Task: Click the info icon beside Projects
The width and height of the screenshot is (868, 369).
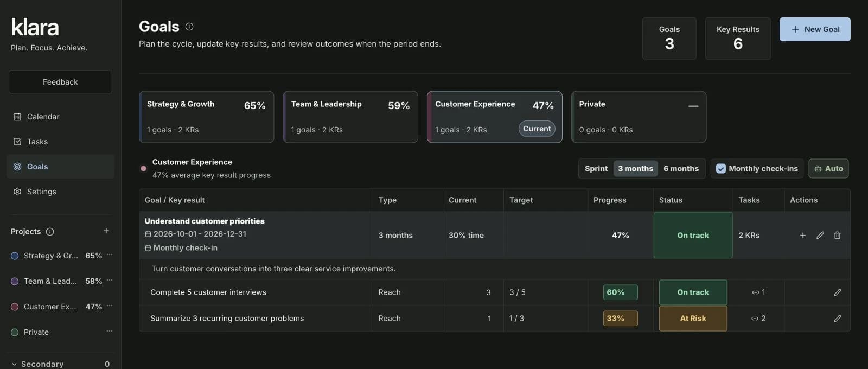Action: (50, 232)
